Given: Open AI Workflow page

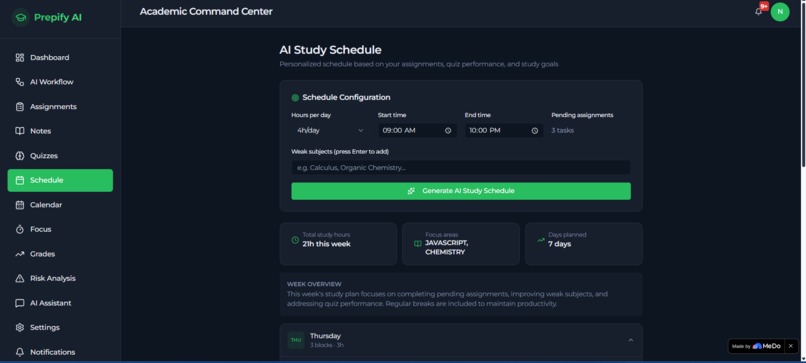Looking at the screenshot, I should click(60, 82).
